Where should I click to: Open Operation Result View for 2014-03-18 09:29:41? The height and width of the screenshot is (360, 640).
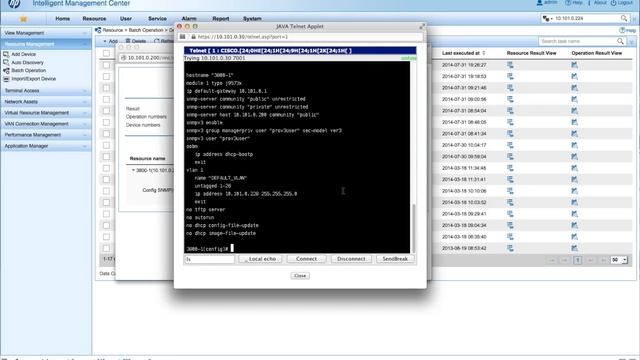click(574, 213)
